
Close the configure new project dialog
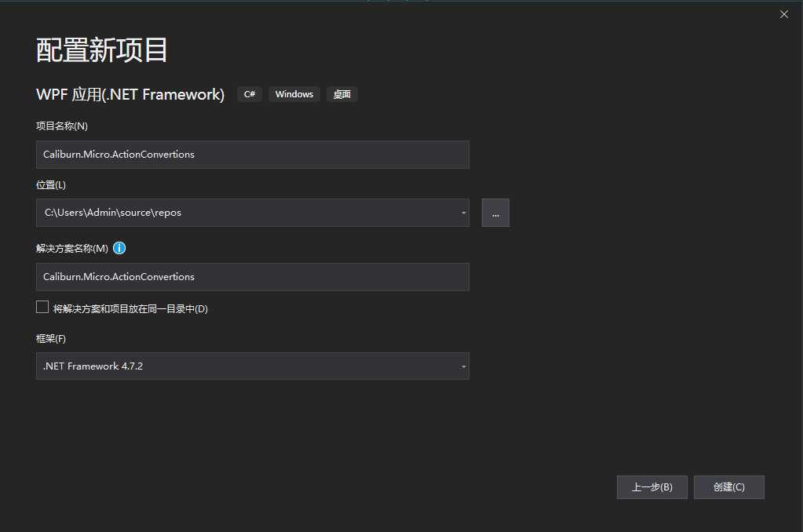[x=783, y=14]
